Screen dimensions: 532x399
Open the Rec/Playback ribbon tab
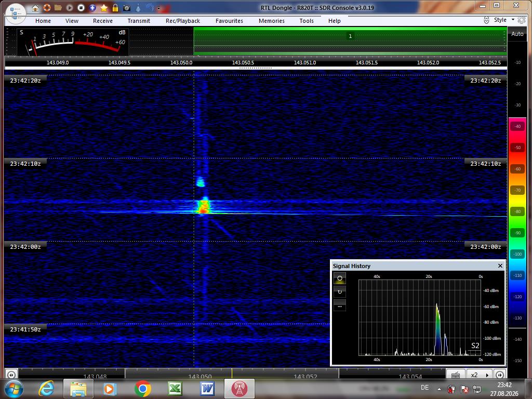click(x=183, y=21)
